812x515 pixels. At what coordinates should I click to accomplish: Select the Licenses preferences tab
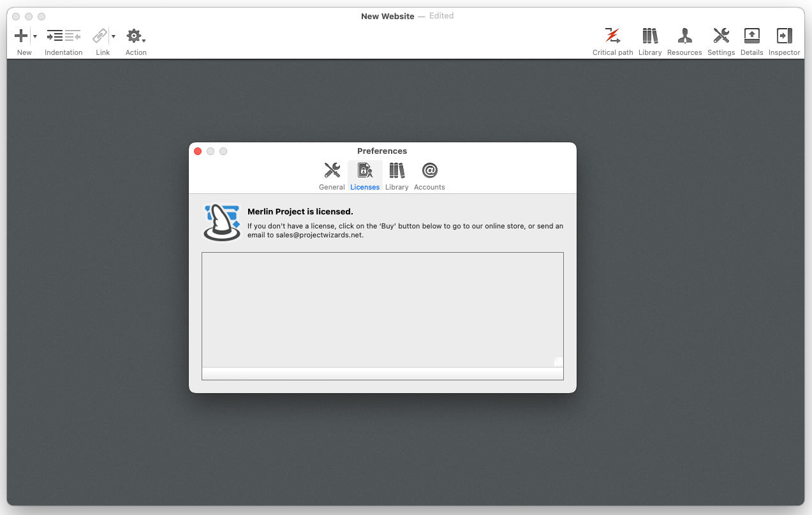[x=365, y=175]
